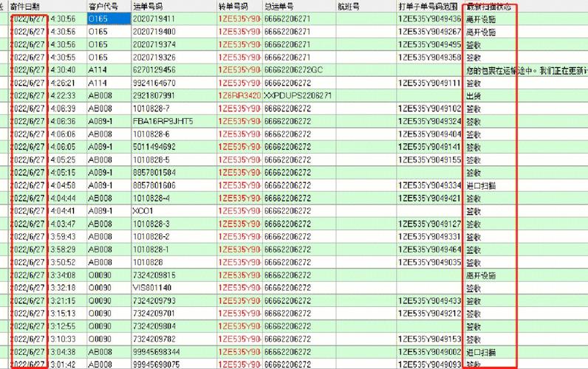Select waybill number 6270129456
This screenshot has width=588, height=369.
point(154,70)
